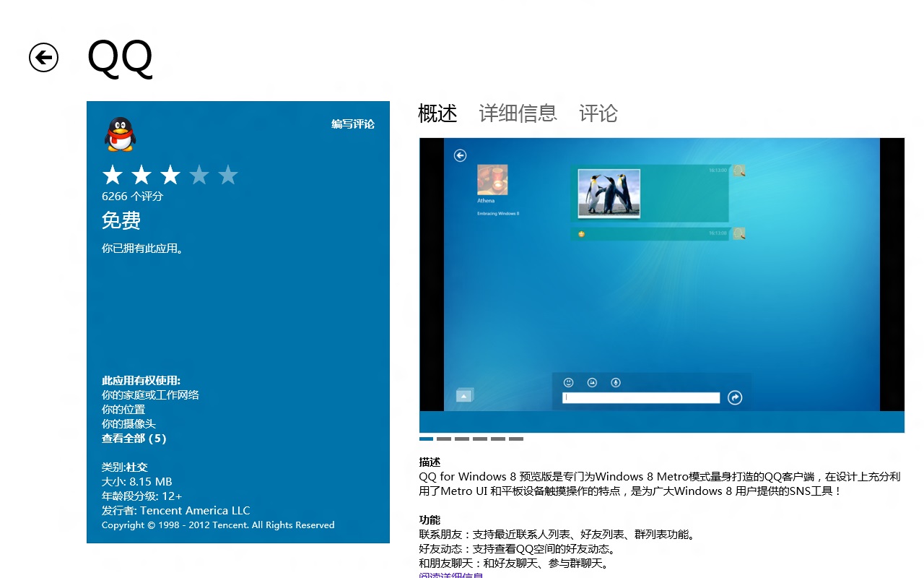
Task: Select the first screenshot indicator dash
Action: pyautogui.click(x=426, y=439)
